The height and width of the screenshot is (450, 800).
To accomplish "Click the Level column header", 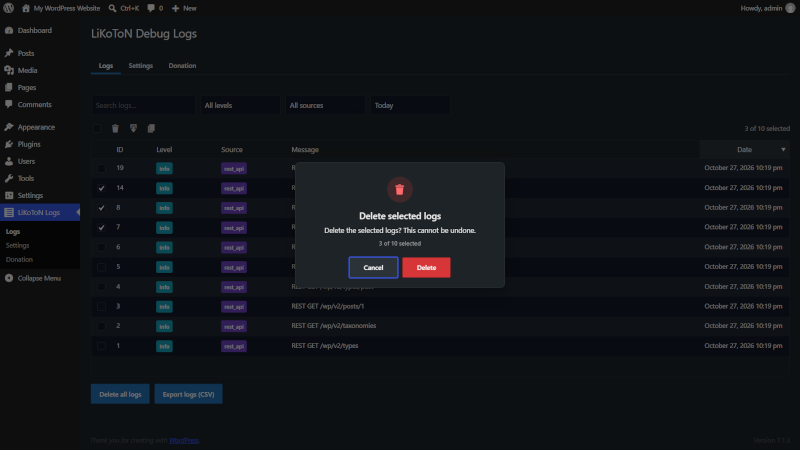I will click(x=164, y=149).
